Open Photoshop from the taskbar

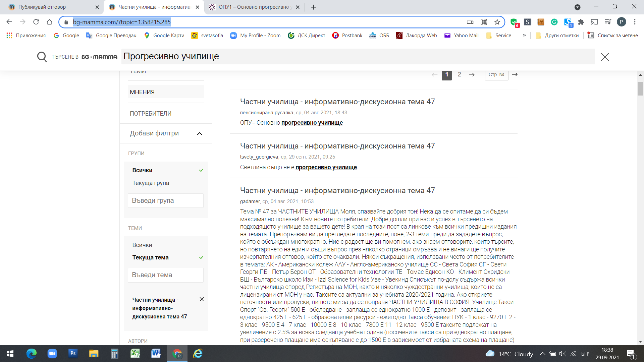[73, 353]
